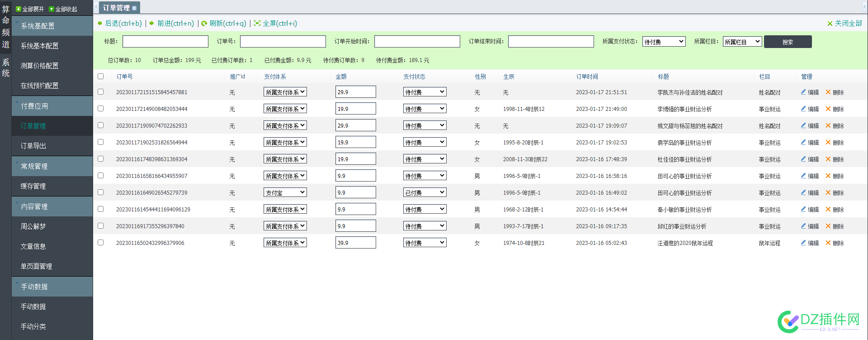Click the edit pencil icon for order 2023-01-17 21:51:51
The image size is (868, 340).
(803, 92)
